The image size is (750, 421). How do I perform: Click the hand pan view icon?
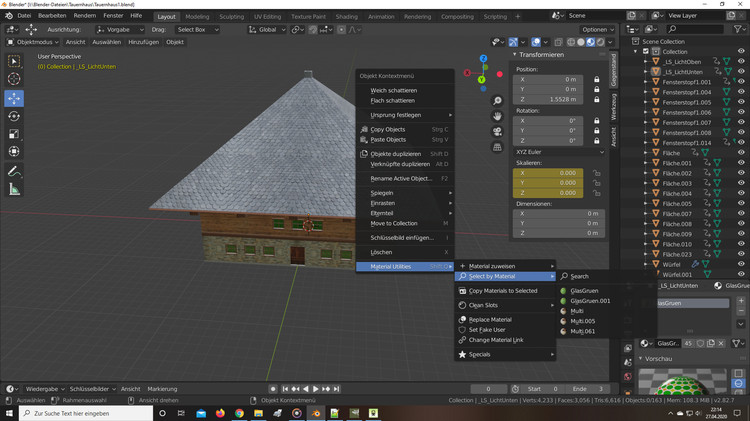pyautogui.click(x=497, y=116)
